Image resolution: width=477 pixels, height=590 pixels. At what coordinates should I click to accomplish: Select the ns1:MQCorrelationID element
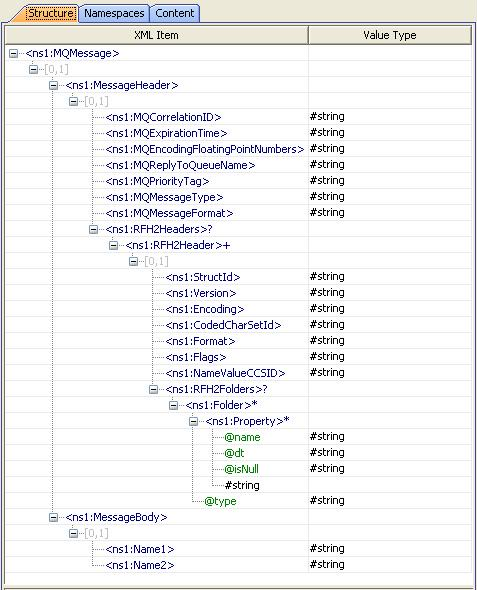click(163, 117)
